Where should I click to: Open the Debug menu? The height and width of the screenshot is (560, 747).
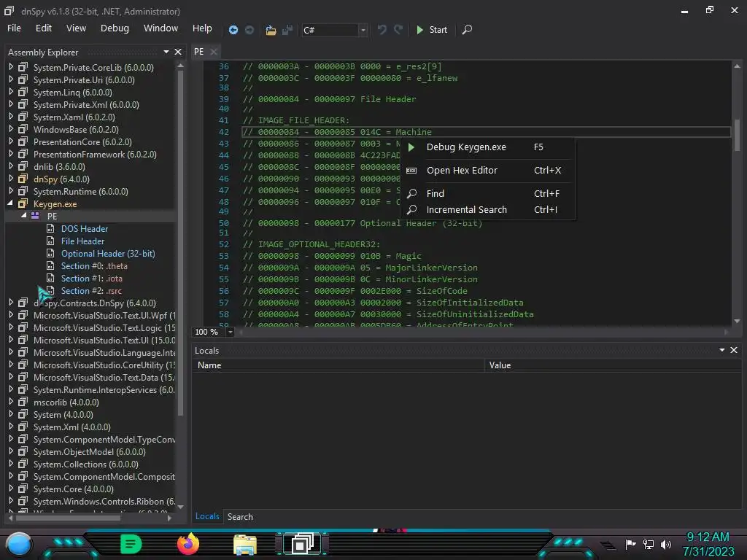point(115,28)
